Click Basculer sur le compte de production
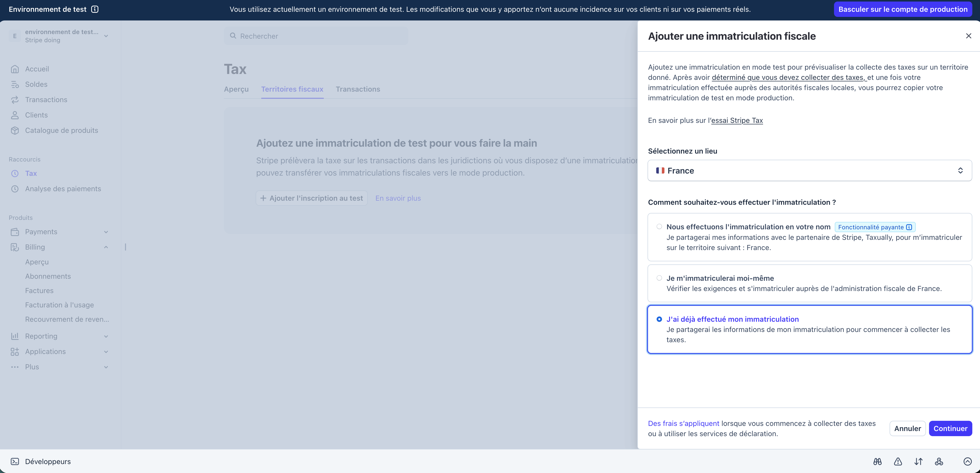Image resolution: width=980 pixels, height=473 pixels. [x=903, y=9]
